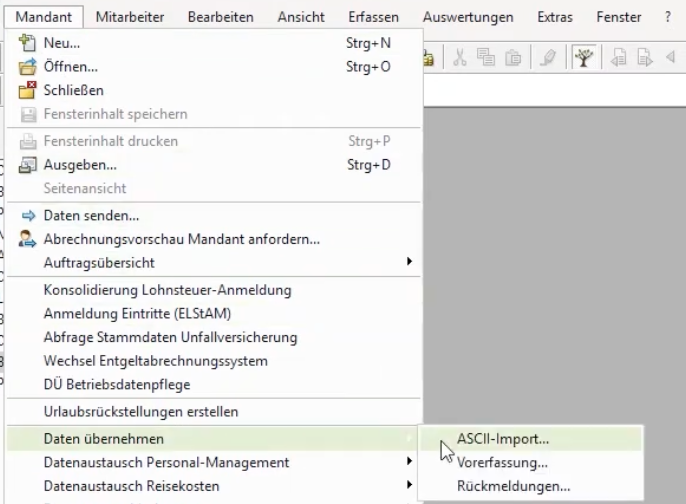Open the Auswertungen menu
The height and width of the screenshot is (504, 686).
[x=468, y=17]
